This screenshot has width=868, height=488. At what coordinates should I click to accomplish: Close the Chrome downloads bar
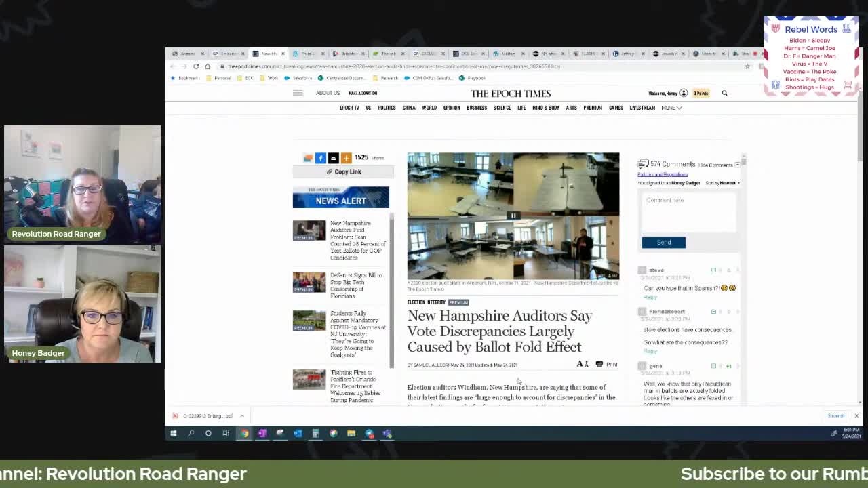[856, 415]
